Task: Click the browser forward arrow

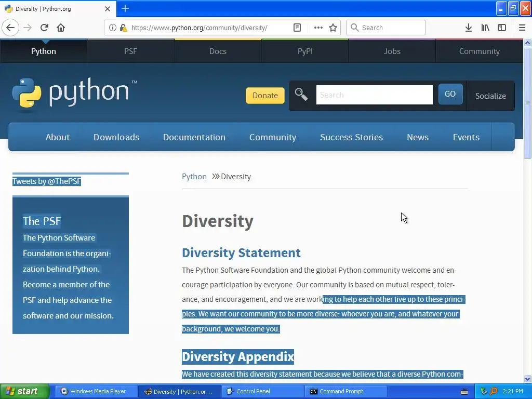Action: [28, 28]
